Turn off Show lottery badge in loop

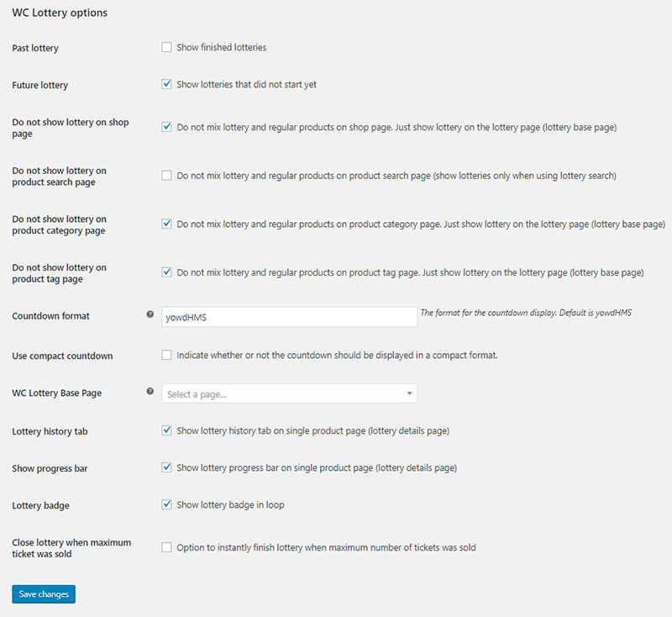click(166, 504)
